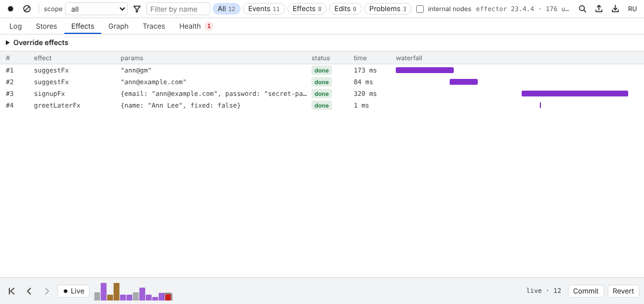Focus the Filter by name field
The image size is (644, 304).
tap(178, 9)
